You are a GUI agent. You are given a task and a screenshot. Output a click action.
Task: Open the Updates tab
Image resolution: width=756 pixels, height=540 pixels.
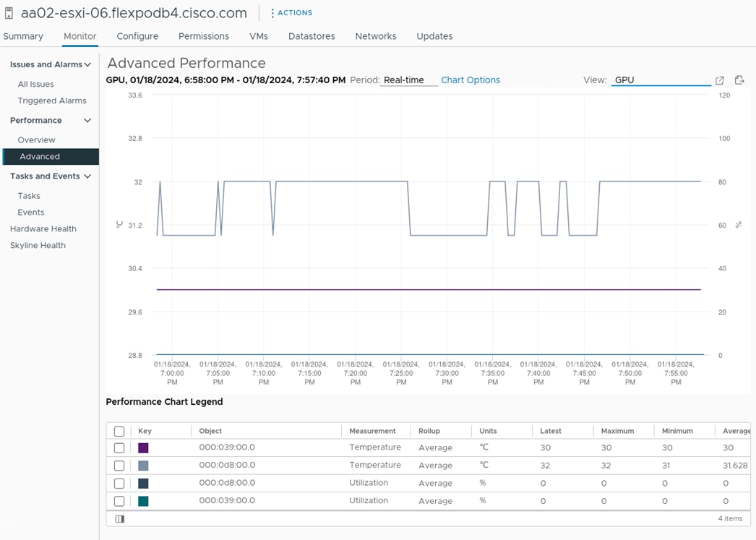(x=434, y=36)
